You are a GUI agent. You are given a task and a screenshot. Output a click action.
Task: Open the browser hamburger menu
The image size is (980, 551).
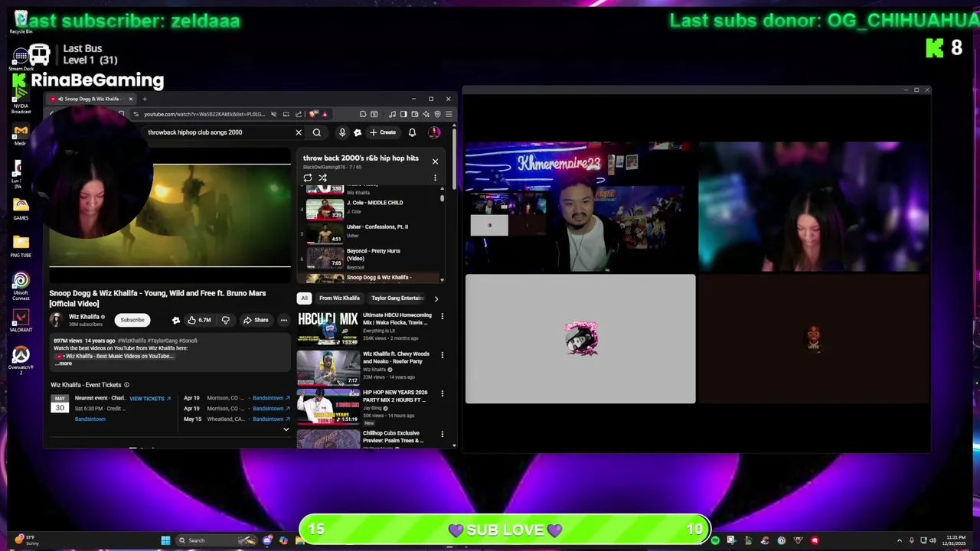pyautogui.click(x=449, y=114)
